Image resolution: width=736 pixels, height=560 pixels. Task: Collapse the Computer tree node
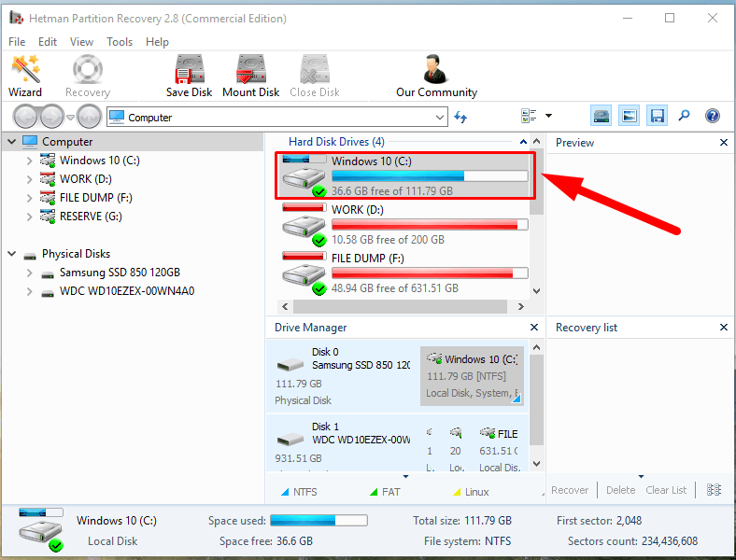(x=12, y=141)
